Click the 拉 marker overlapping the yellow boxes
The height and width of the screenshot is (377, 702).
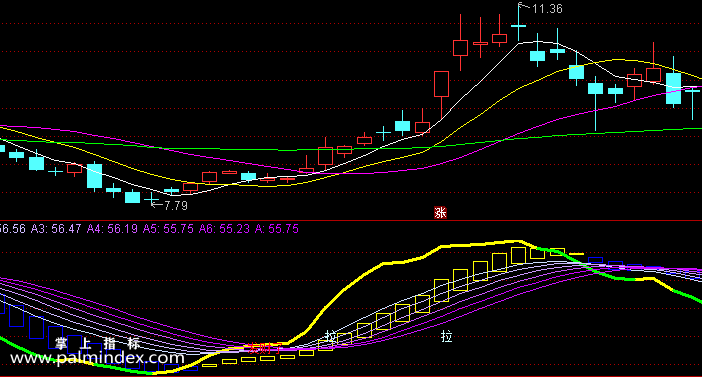(x=331, y=336)
